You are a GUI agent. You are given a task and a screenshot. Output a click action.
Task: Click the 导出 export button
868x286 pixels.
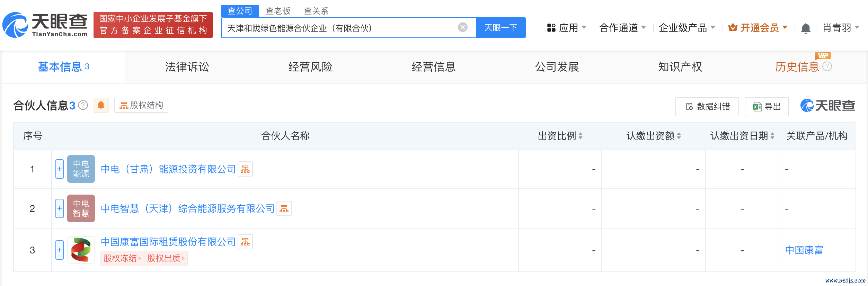(x=767, y=107)
